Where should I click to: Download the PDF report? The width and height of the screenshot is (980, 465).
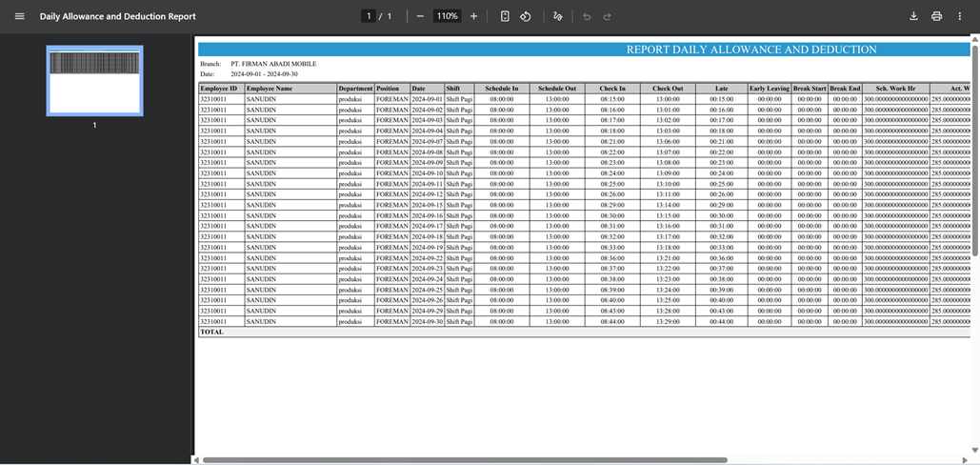(913, 16)
